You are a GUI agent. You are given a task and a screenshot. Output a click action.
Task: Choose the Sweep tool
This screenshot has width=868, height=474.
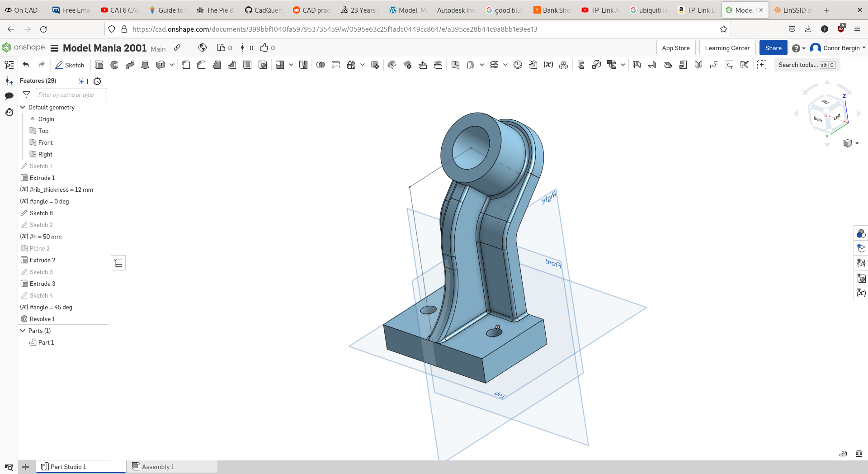click(x=130, y=65)
